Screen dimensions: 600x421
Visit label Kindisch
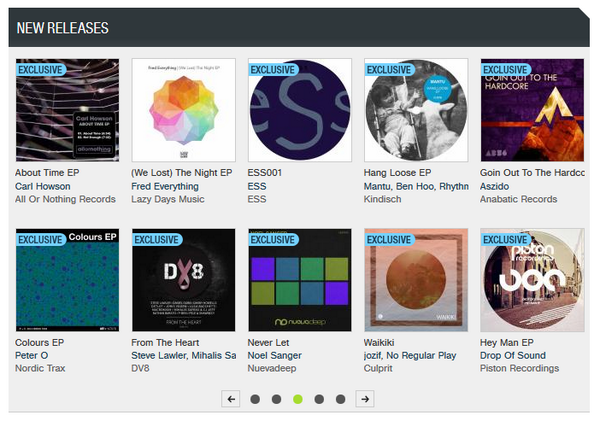383,199
